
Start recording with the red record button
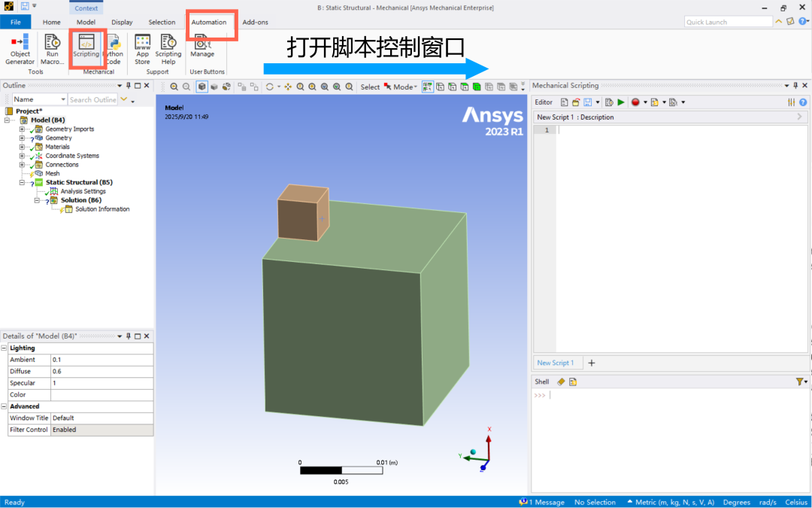click(635, 102)
